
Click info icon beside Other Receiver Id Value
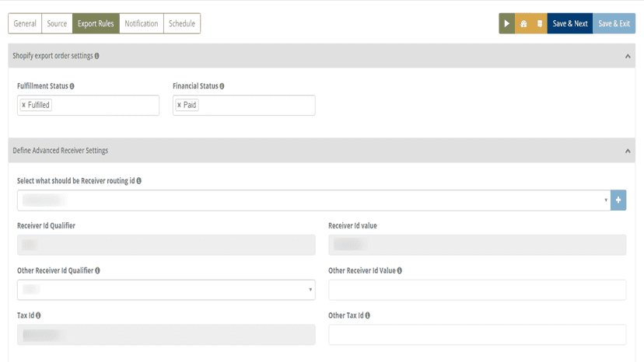pos(400,270)
